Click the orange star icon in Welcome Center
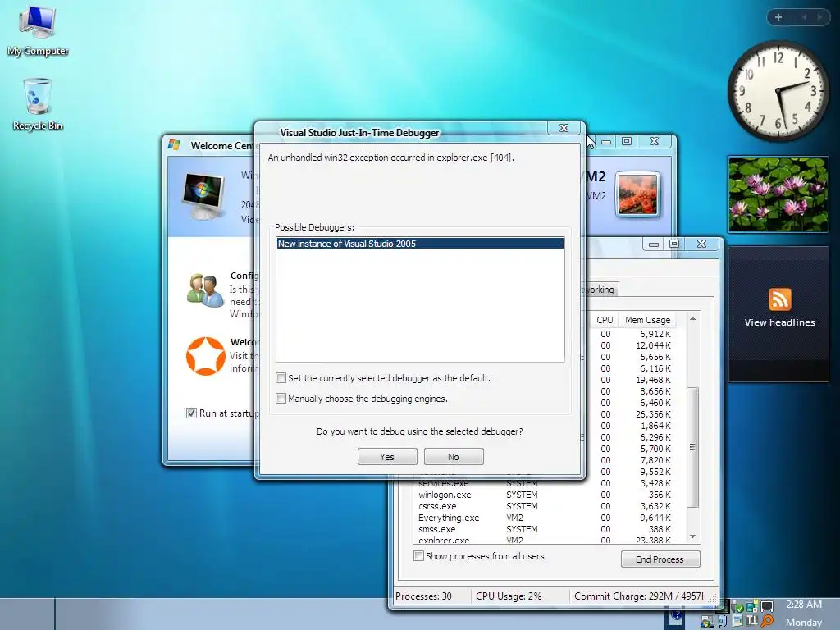840x630 pixels. click(205, 356)
